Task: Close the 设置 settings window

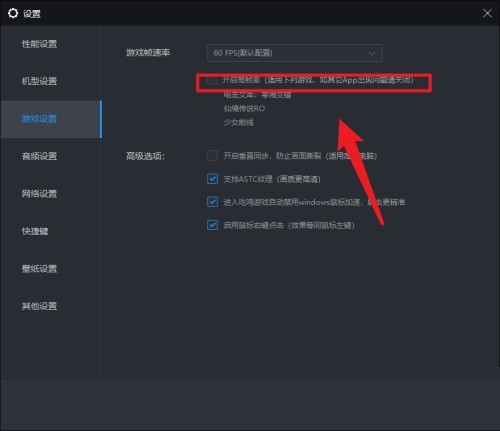Action: (x=487, y=13)
